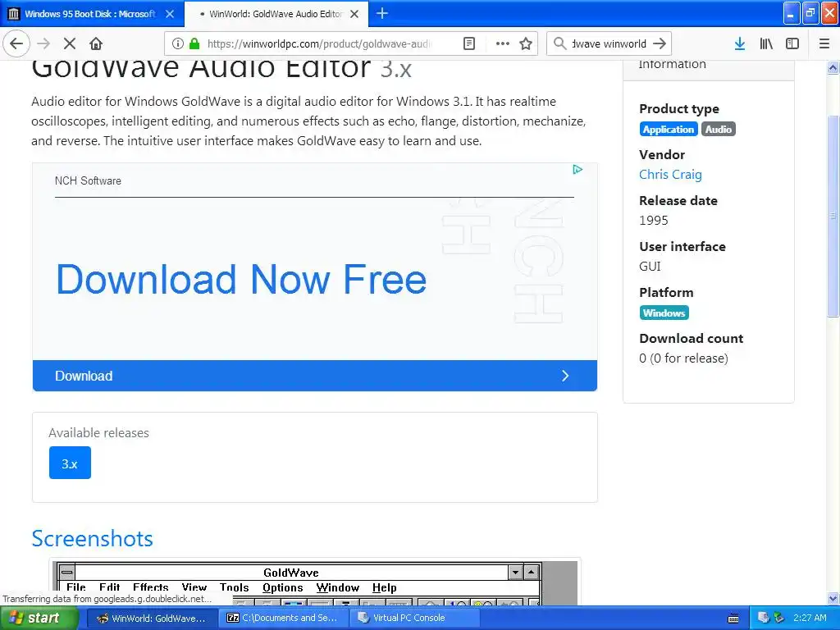Open the Firefox home page
Image resolution: width=840 pixels, height=630 pixels.
tap(96, 43)
